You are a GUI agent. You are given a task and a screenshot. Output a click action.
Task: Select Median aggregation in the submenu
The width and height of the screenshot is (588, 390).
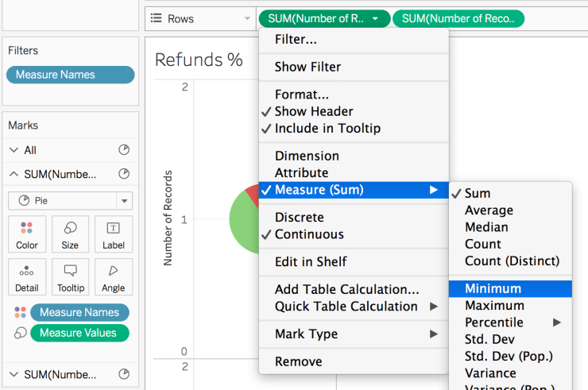pyautogui.click(x=486, y=227)
